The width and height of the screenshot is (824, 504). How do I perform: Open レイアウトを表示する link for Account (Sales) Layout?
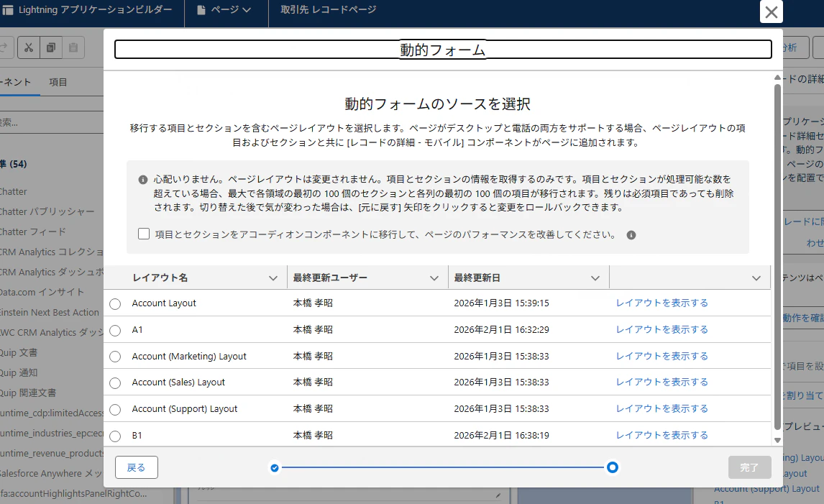point(662,382)
